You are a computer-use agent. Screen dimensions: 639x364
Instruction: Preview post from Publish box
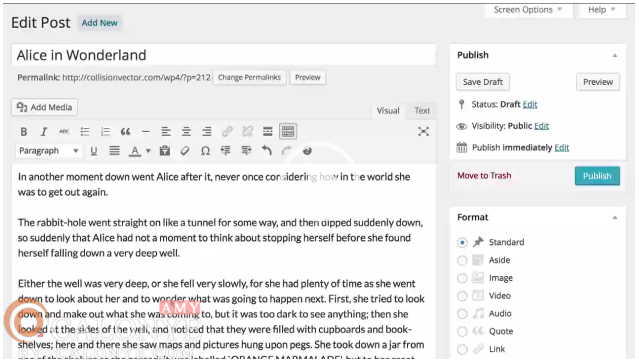598,82
